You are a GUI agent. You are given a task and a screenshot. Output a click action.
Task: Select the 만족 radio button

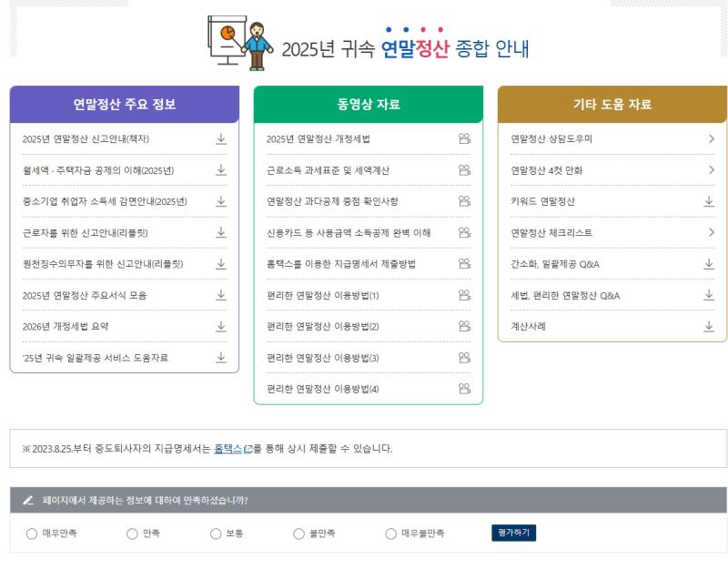[x=132, y=534]
